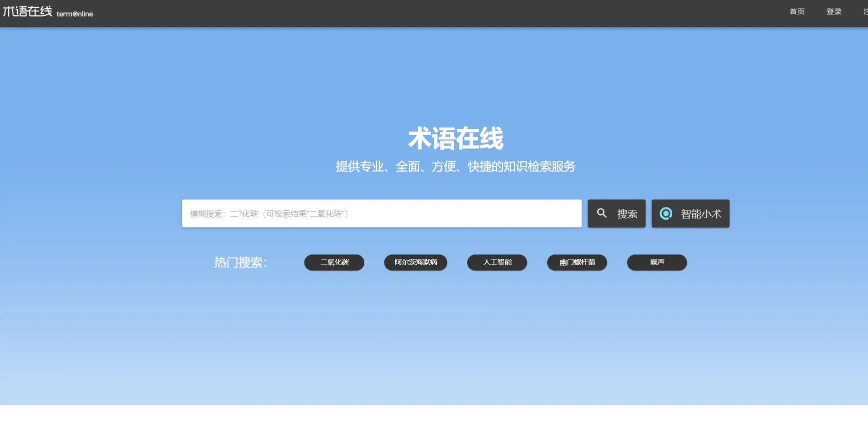Screen dimensions: 868x437
Task: Click the large 术语在线 heading
Action: tap(455, 138)
